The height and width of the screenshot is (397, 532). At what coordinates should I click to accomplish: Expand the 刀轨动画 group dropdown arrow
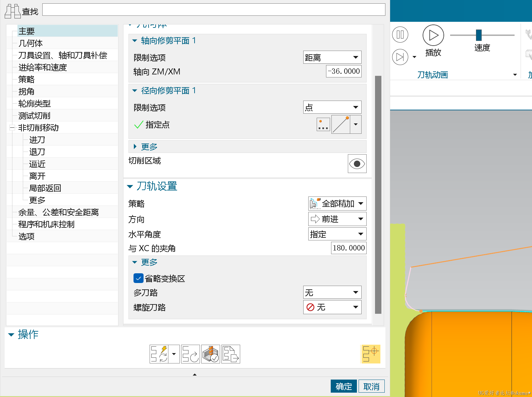tap(515, 75)
